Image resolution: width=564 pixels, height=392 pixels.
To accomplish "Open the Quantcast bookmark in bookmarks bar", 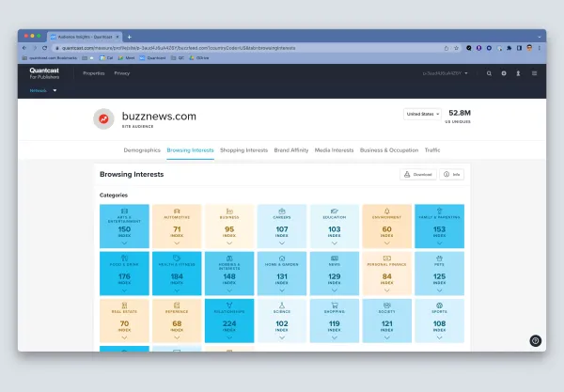I will click(152, 58).
